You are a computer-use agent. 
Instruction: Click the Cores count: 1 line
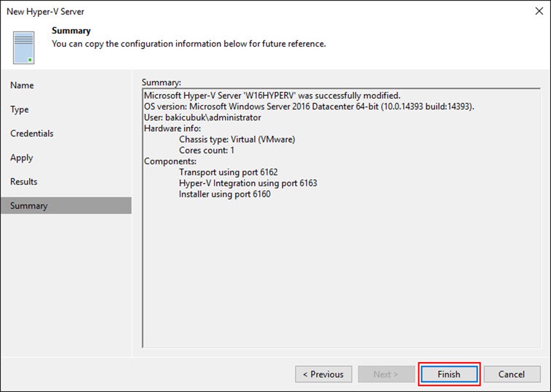pos(207,150)
